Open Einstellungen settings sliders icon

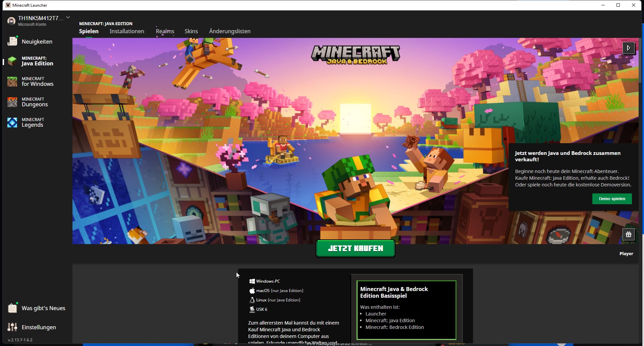click(x=12, y=327)
